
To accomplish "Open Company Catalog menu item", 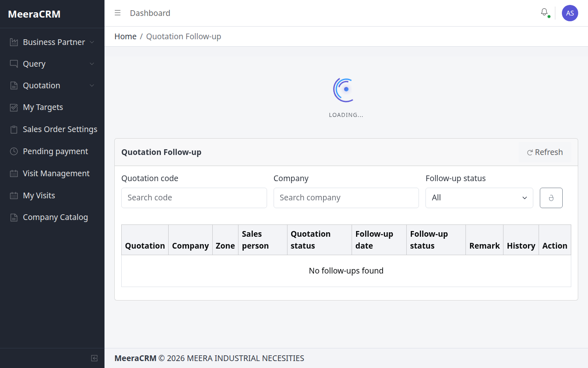I will pyautogui.click(x=52, y=218).
